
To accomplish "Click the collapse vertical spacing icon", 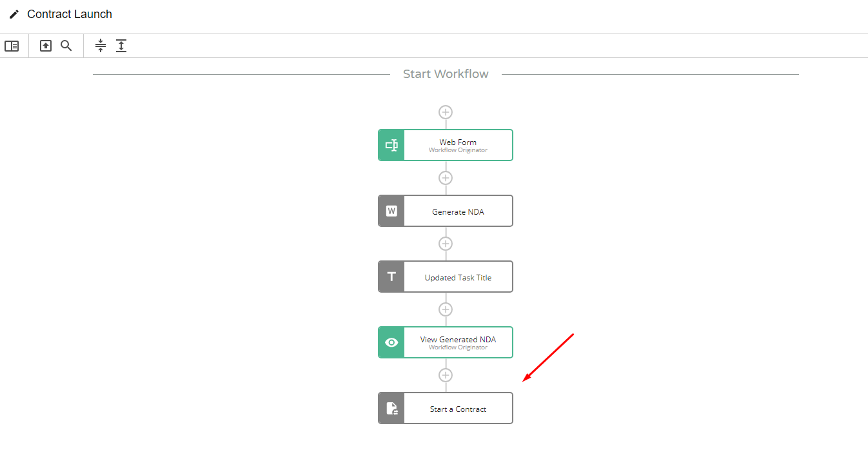I will [101, 46].
